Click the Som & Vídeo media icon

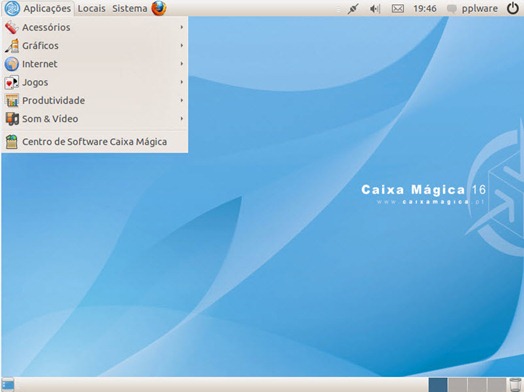tap(12, 119)
